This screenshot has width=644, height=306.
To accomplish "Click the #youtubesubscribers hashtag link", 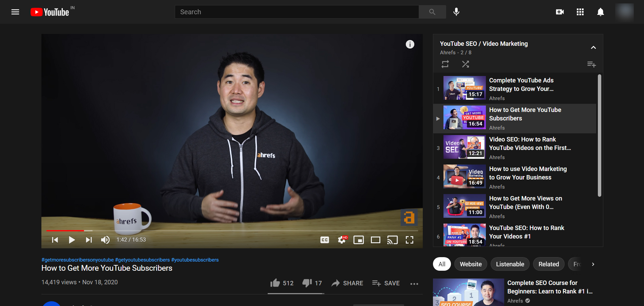I will [x=195, y=260].
